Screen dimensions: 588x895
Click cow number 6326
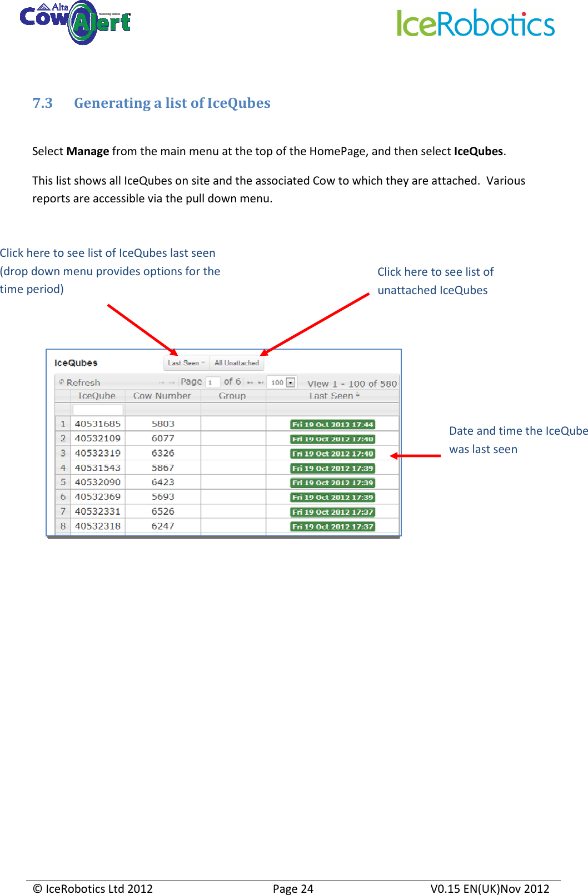coord(163,454)
